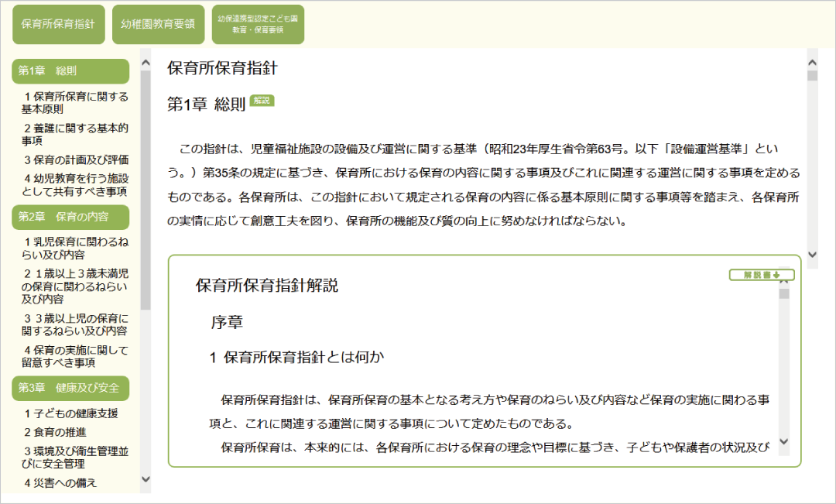Select 第1章 総則 chapter header
Screen dimensions: 836x504
tap(70, 71)
